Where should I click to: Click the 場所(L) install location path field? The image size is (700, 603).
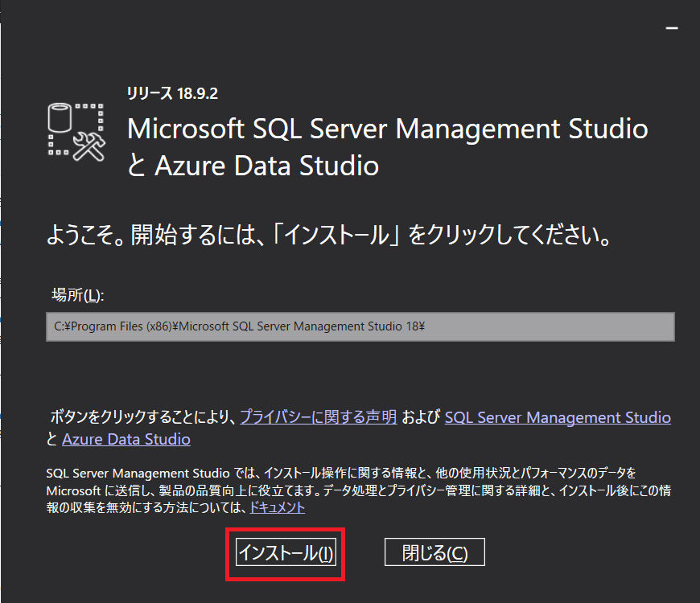[360, 326]
